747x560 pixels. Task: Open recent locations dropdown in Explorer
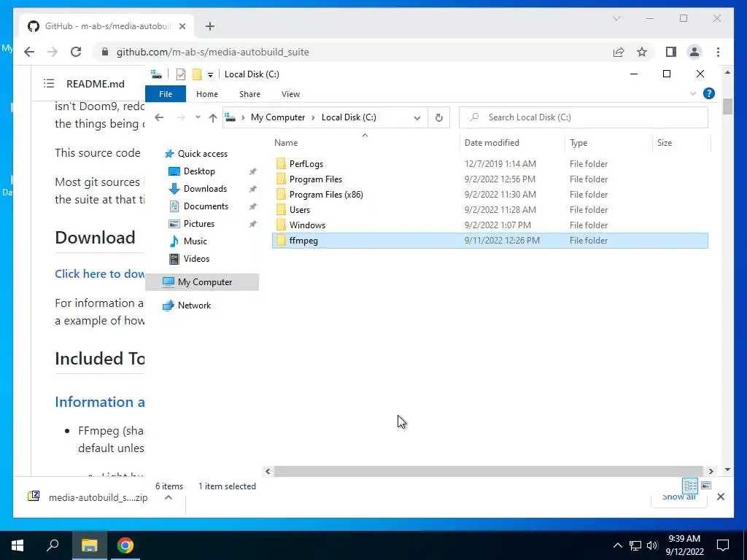point(198,117)
